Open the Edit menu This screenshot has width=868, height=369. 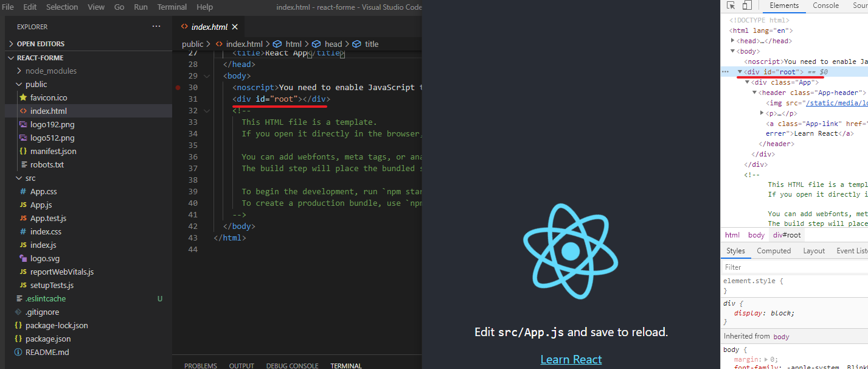tap(30, 7)
